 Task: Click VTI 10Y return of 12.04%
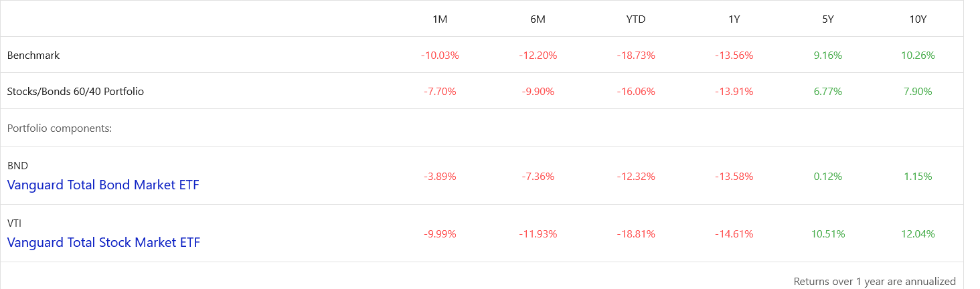click(x=918, y=234)
